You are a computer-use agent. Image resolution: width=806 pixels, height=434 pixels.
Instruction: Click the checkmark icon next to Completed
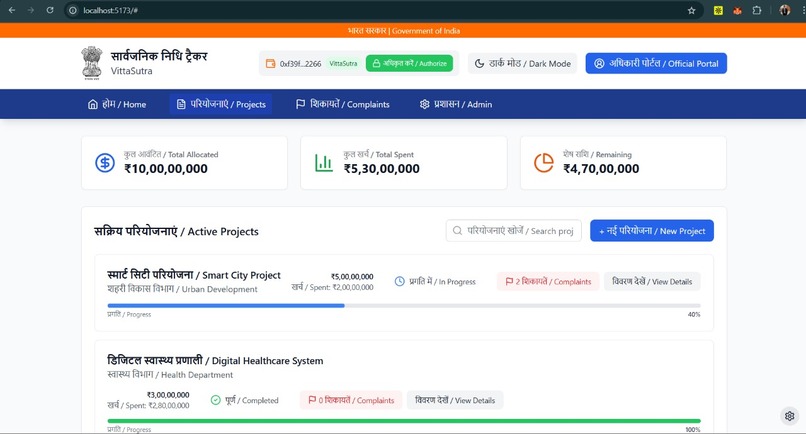click(x=215, y=400)
